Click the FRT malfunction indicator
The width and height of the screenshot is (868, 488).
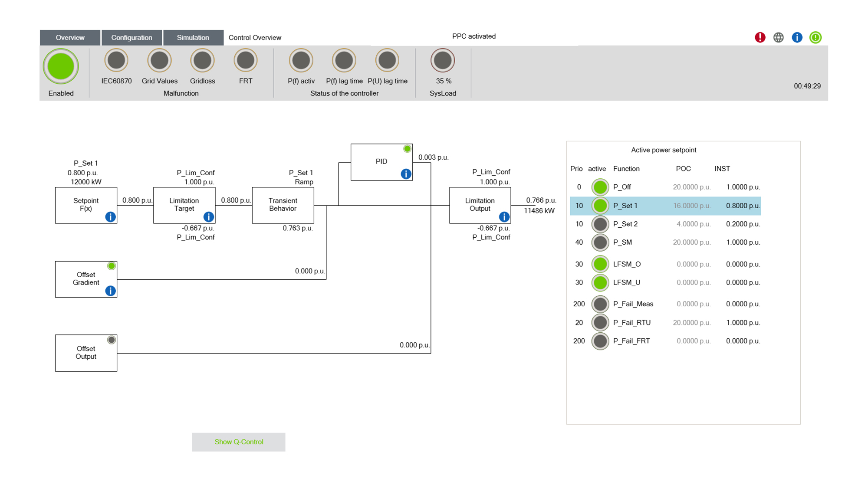click(246, 60)
